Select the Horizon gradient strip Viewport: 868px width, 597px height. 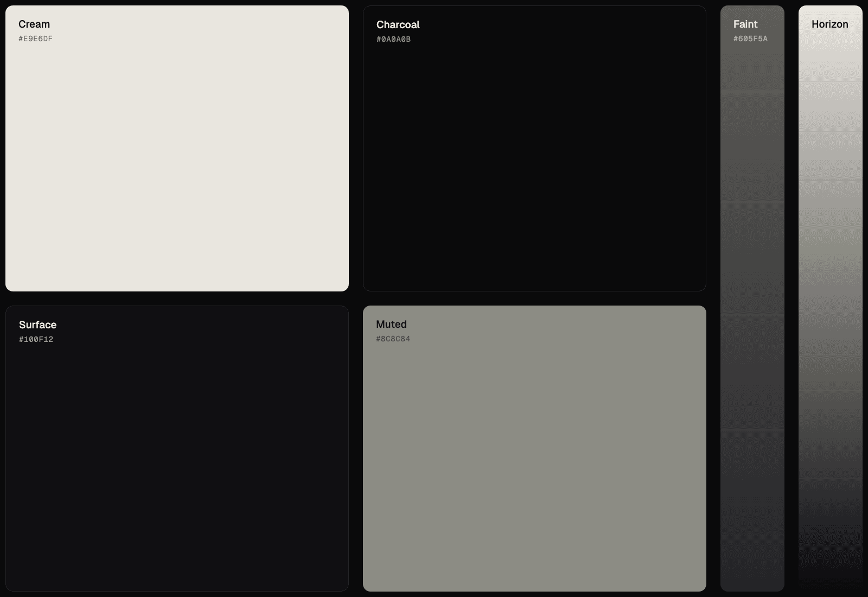pyautogui.click(x=831, y=298)
